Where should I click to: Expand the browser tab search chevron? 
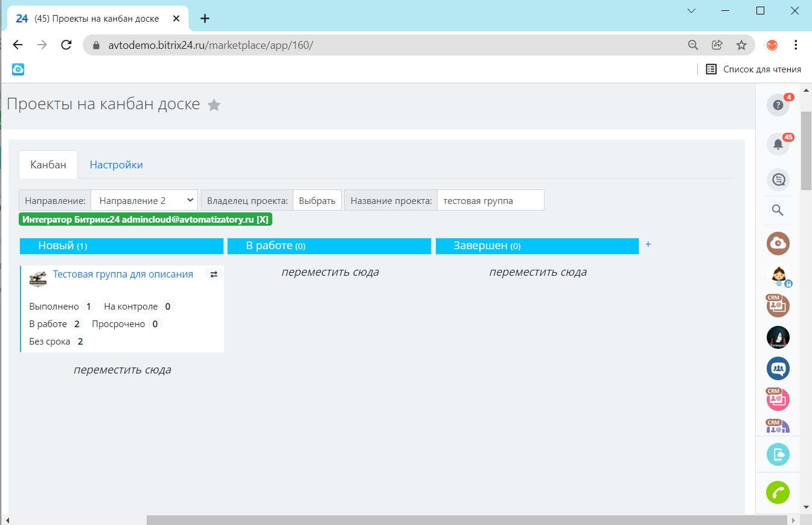pos(692,11)
